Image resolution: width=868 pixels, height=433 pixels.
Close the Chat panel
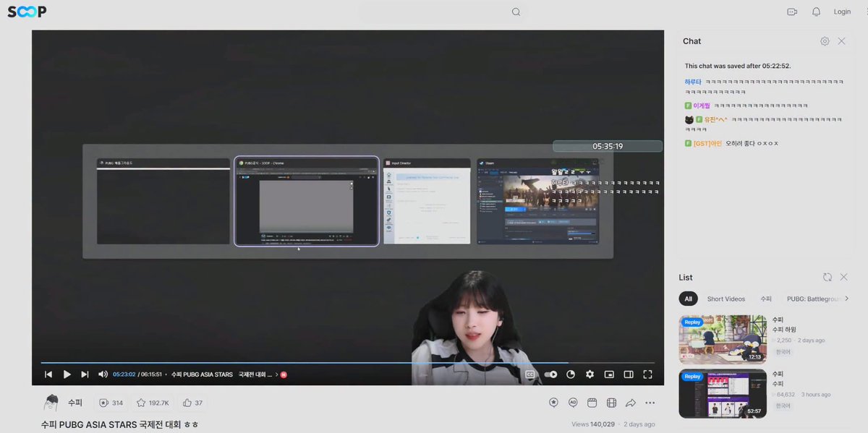point(841,41)
